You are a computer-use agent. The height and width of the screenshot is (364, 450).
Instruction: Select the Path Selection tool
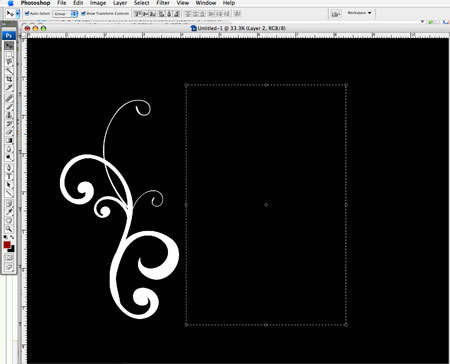coord(9,184)
